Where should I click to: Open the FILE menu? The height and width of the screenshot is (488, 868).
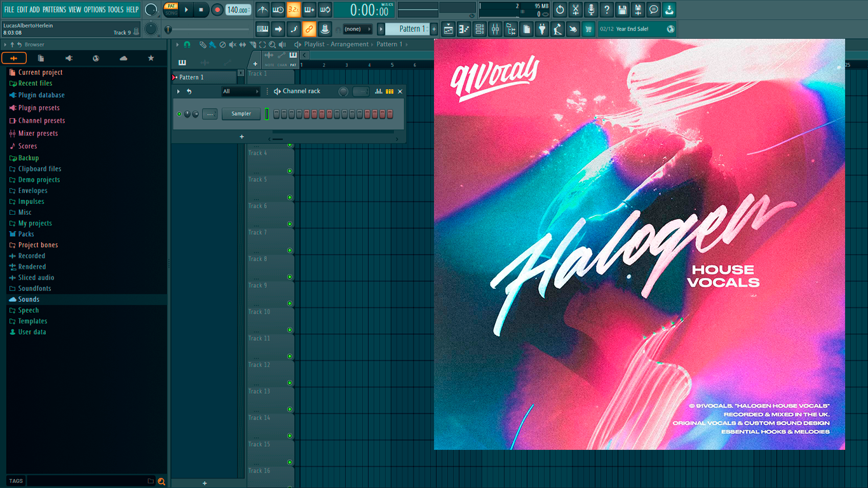pos(9,10)
